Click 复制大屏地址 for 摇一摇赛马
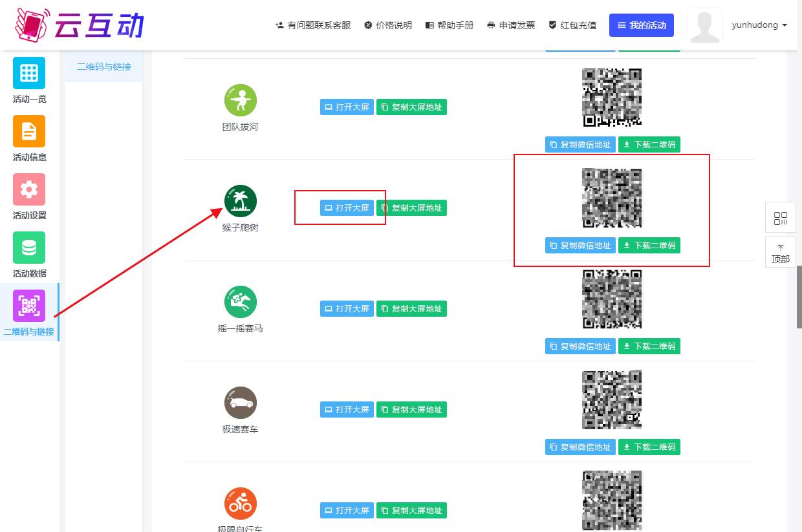The image size is (802, 532). tap(411, 309)
